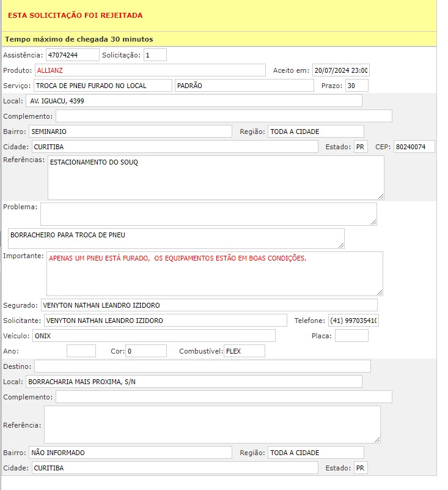
Task: Click the Telefone field (41) 99703541
Action: tap(353, 321)
